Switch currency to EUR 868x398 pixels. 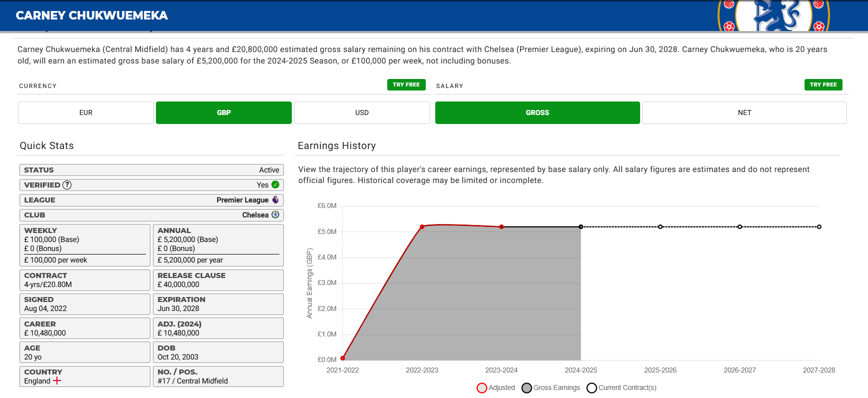[86, 112]
